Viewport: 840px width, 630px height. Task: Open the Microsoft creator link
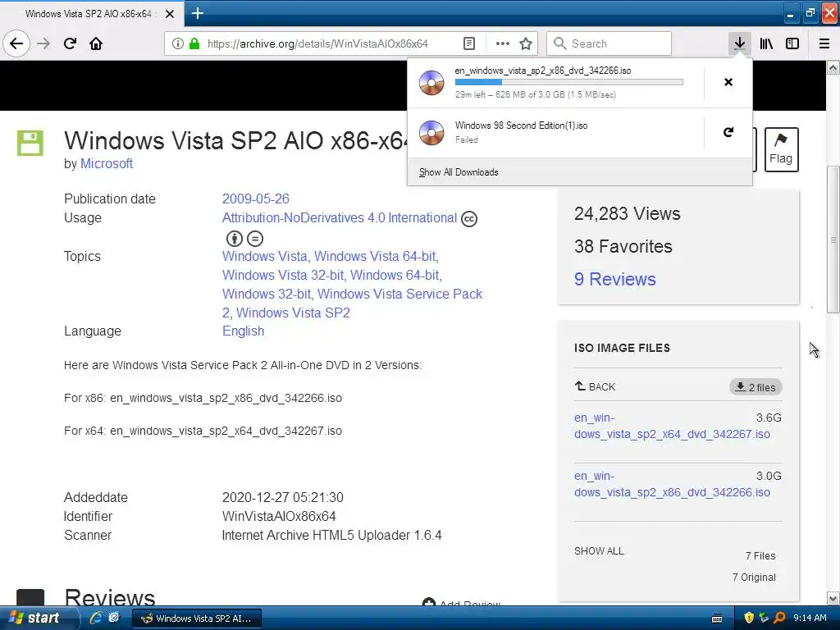coord(107,164)
